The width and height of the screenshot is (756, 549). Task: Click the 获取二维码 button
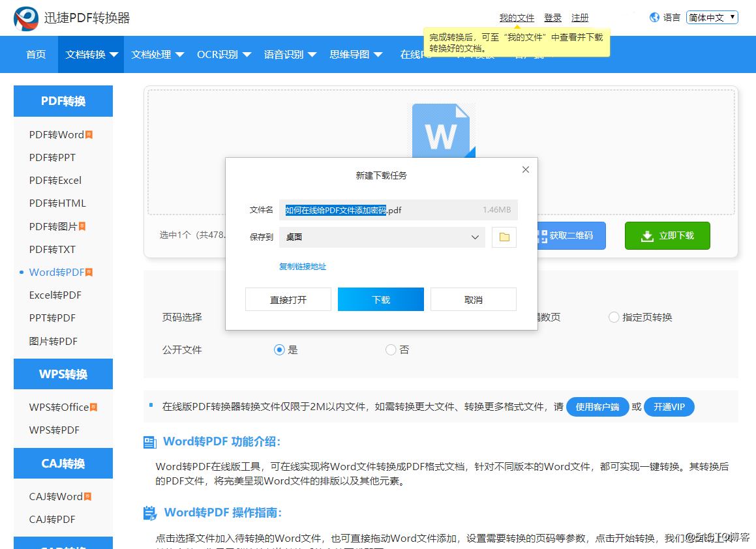click(571, 235)
